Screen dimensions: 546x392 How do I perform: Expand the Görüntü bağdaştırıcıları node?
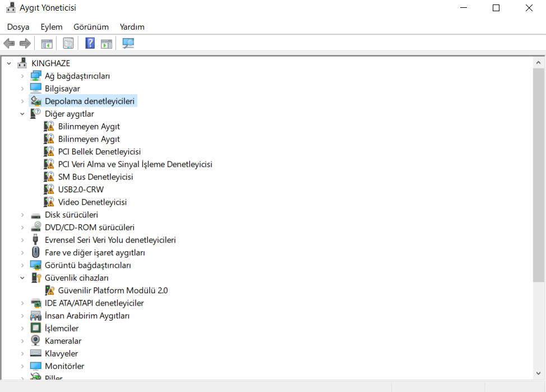point(22,265)
